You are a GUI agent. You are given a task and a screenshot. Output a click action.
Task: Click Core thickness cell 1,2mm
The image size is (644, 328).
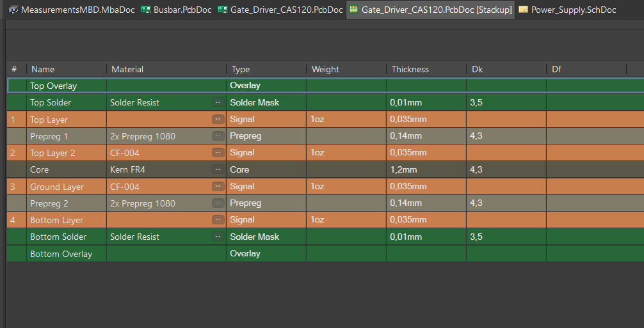(x=404, y=170)
